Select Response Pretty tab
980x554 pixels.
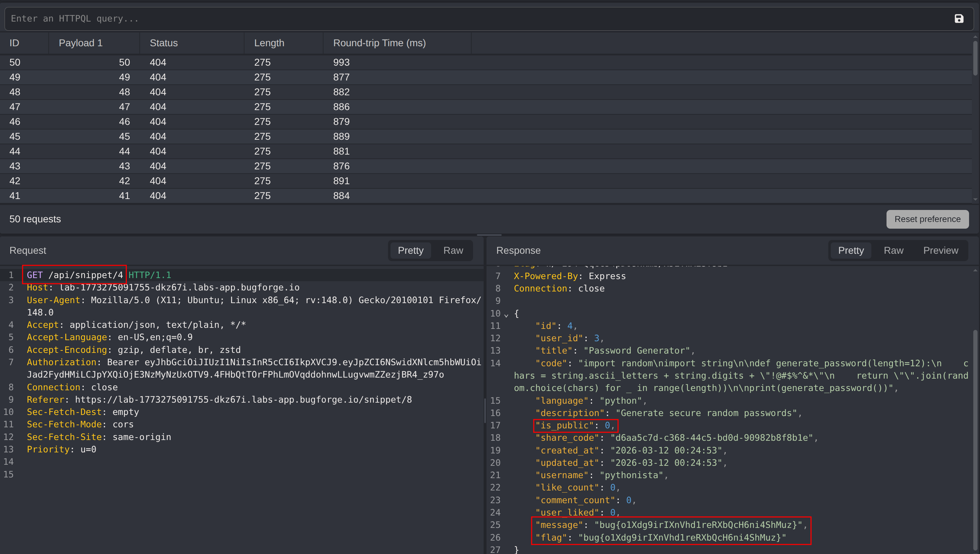point(850,251)
